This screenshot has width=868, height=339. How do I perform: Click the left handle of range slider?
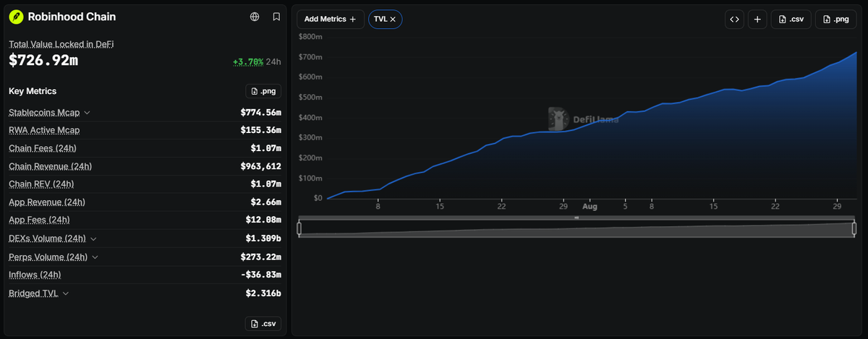click(x=299, y=228)
